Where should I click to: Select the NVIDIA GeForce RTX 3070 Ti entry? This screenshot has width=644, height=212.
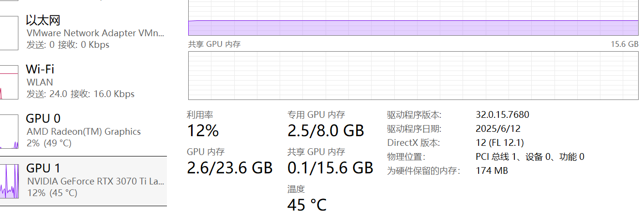[95, 181]
